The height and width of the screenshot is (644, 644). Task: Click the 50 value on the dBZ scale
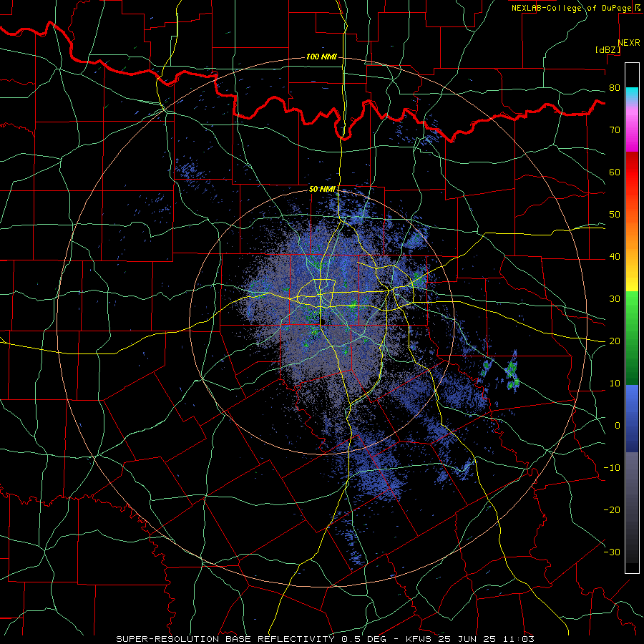pyautogui.click(x=615, y=215)
